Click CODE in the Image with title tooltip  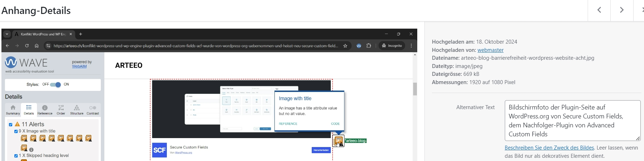click(x=335, y=124)
